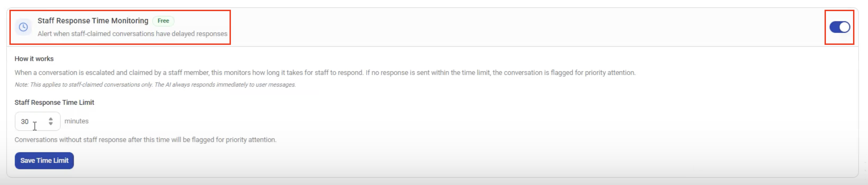The width and height of the screenshot is (868, 185).
Task: Click the sentence starting 'If no response is sent'
Action: [500, 73]
